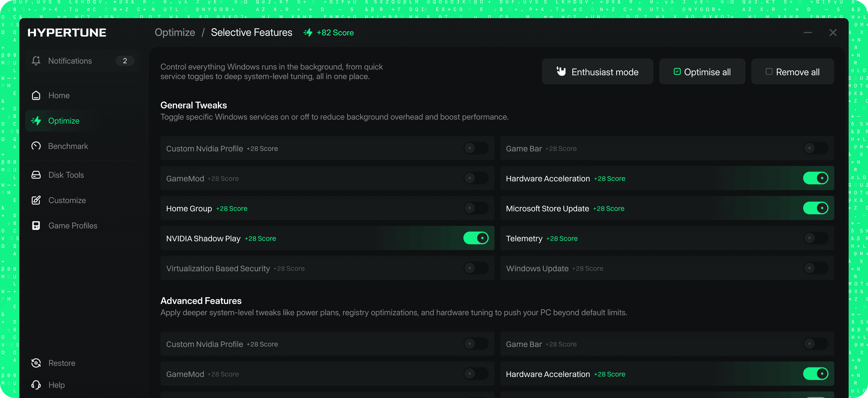Click the Disk Tools drive icon
The height and width of the screenshot is (398, 868).
[36, 175]
